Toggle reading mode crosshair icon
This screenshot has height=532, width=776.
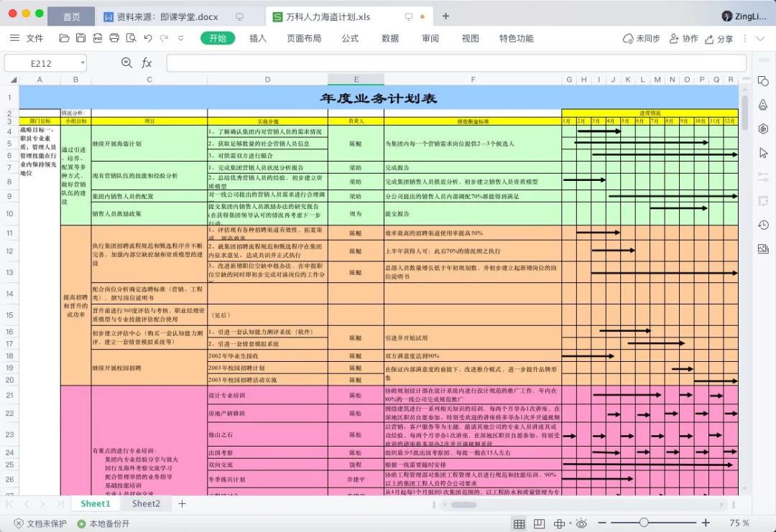[x=559, y=523]
